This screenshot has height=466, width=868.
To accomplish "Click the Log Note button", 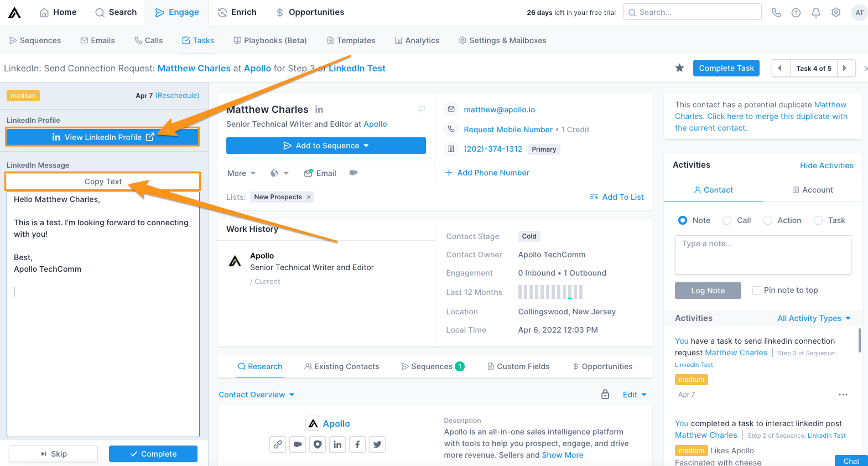I will [x=708, y=291].
